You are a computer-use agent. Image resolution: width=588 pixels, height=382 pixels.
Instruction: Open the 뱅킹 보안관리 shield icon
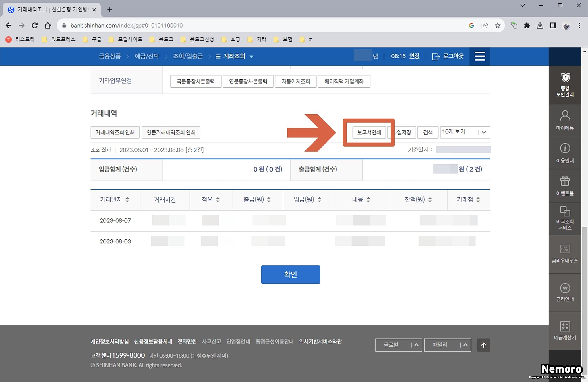click(565, 78)
